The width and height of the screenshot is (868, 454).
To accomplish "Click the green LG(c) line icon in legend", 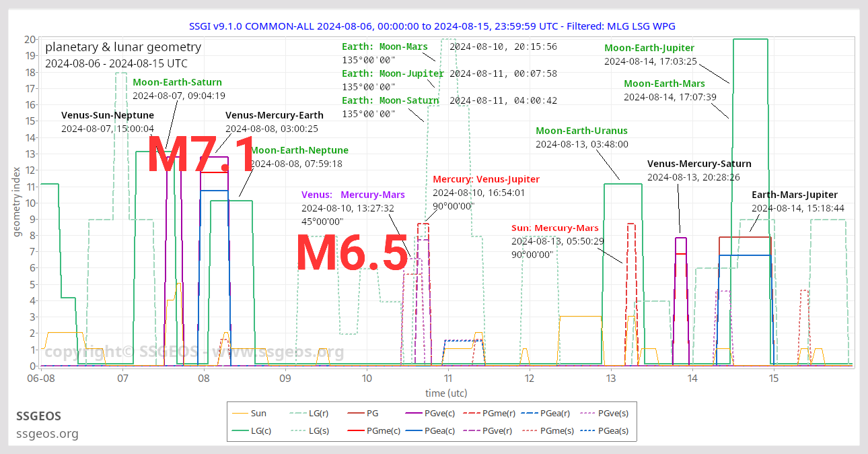I will click(x=240, y=431).
